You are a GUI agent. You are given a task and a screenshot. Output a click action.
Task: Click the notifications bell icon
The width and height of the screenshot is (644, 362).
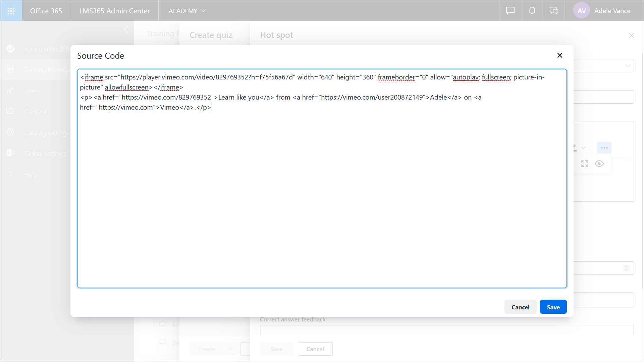(x=532, y=11)
